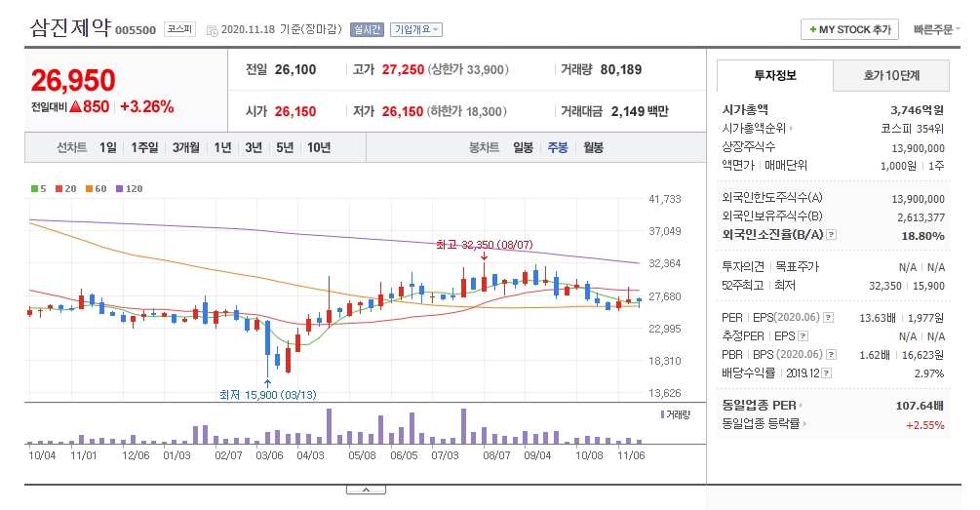This screenshot has height=510, width=980.
Task: Click the 03/06 date on chart axis
Action: (269, 455)
